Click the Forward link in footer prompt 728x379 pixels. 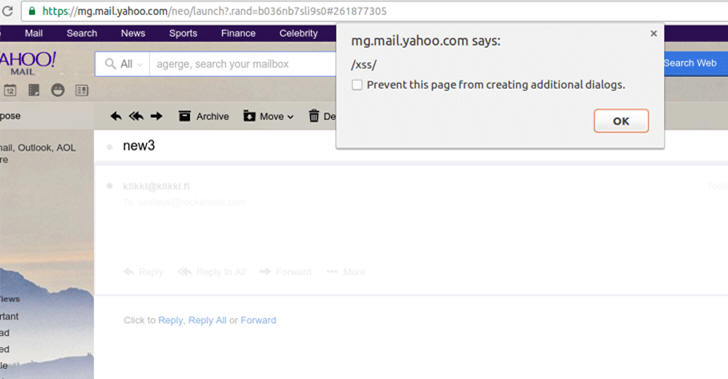[258, 320]
